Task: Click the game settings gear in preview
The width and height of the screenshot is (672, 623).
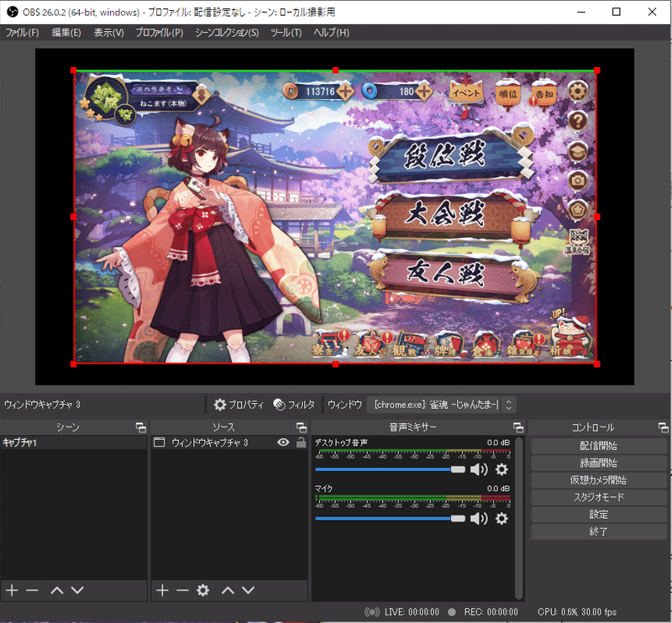Action: click(577, 91)
